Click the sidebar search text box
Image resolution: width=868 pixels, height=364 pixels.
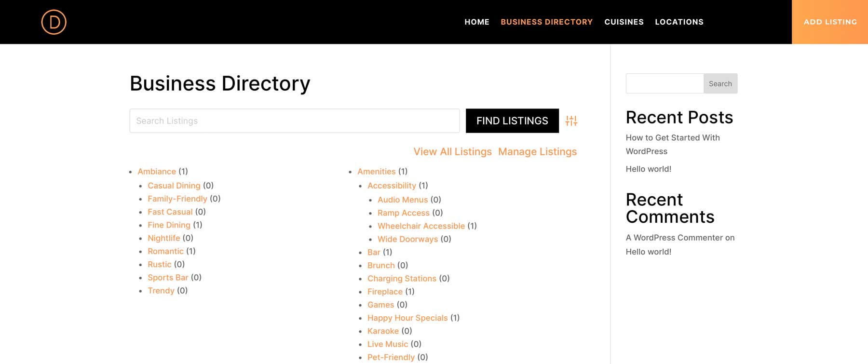coord(664,83)
